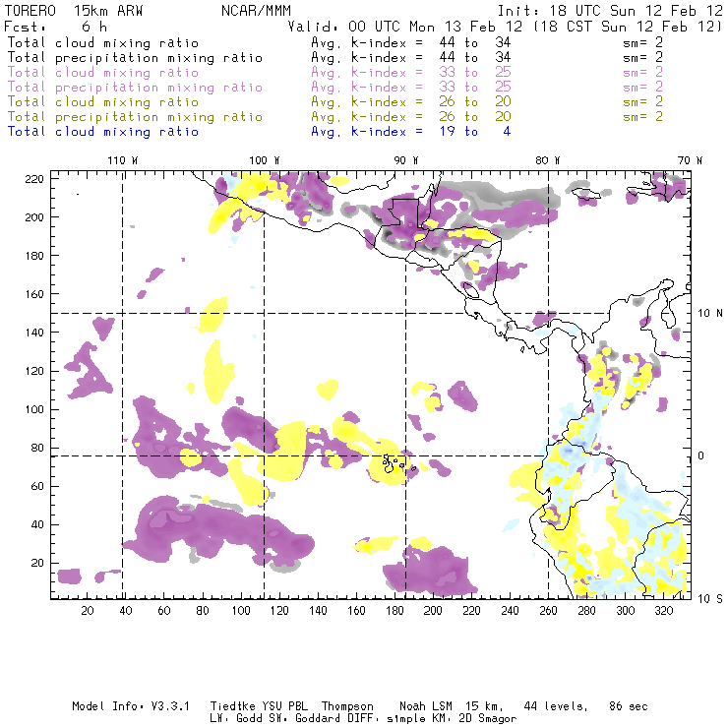Click the "180" tick on the horizontal axis
728x728 pixels.
click(394, 611)
